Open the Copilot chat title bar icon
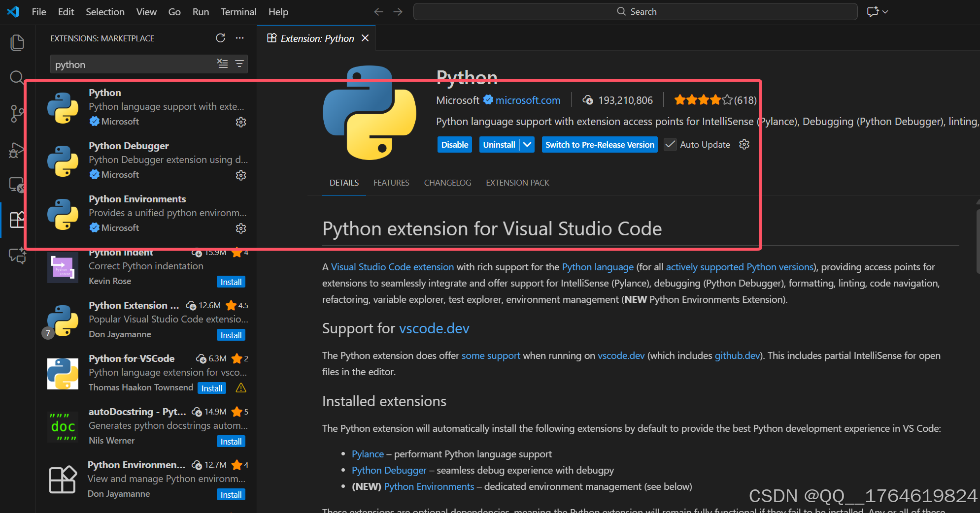 [873, 12]
